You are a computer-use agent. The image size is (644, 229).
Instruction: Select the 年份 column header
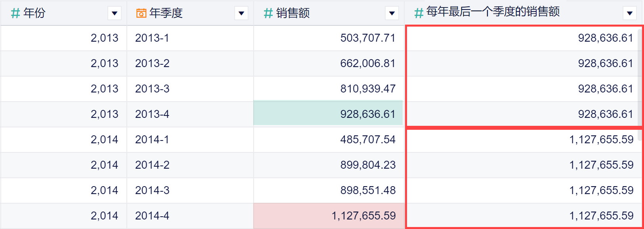34,13
